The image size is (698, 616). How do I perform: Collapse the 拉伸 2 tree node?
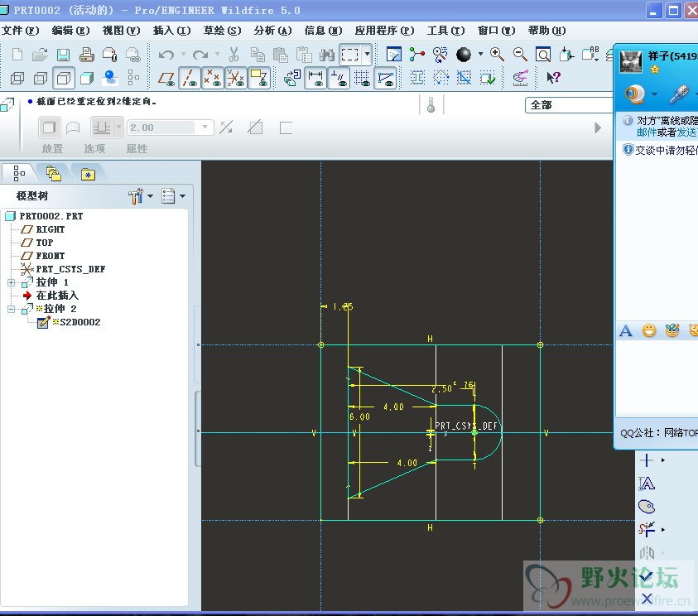pyautogui.click(x=11, y=309)
